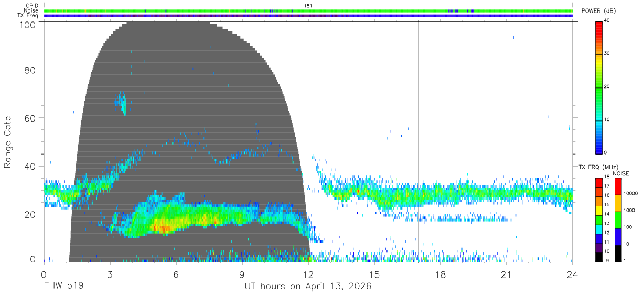
Task: Click the 15 hour tick label
Action: [x=374, y=274]
